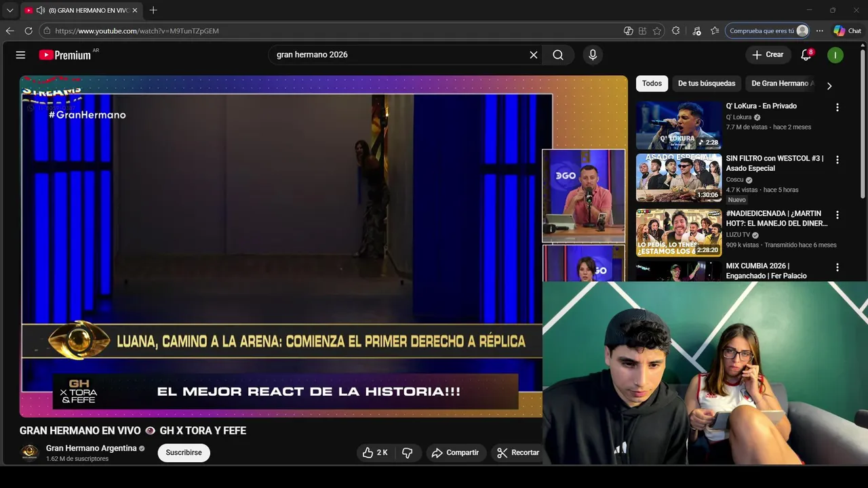Click the Compartir share button

pos(456,453)
